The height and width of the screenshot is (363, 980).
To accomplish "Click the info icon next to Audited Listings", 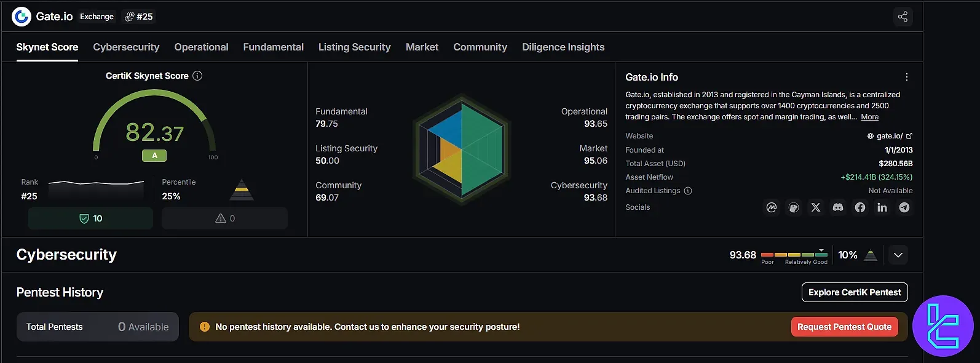I will [x=688, y=191].
